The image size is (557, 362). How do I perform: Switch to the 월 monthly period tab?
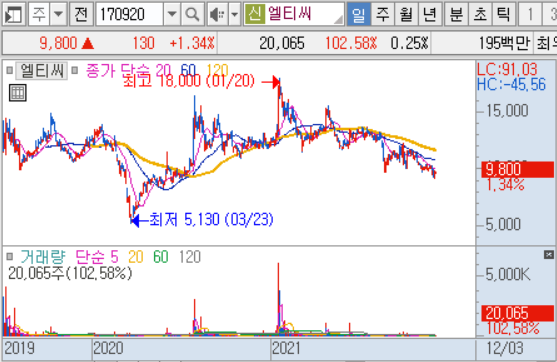point(406,14)
